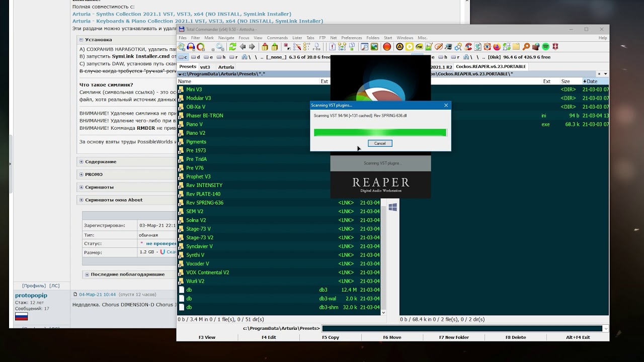Click the VST scanning progress bar
644x362 pixels.
pos(380,132)
